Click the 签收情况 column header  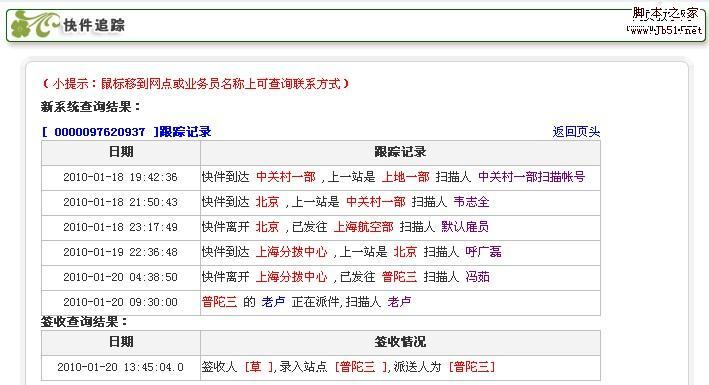(x=400, y=342)
